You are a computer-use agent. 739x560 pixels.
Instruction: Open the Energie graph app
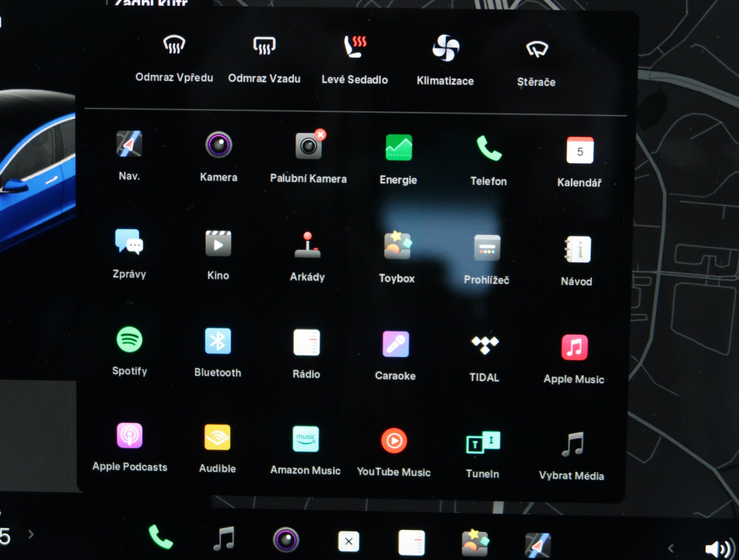pyautogui.click(x=398, y=148)
